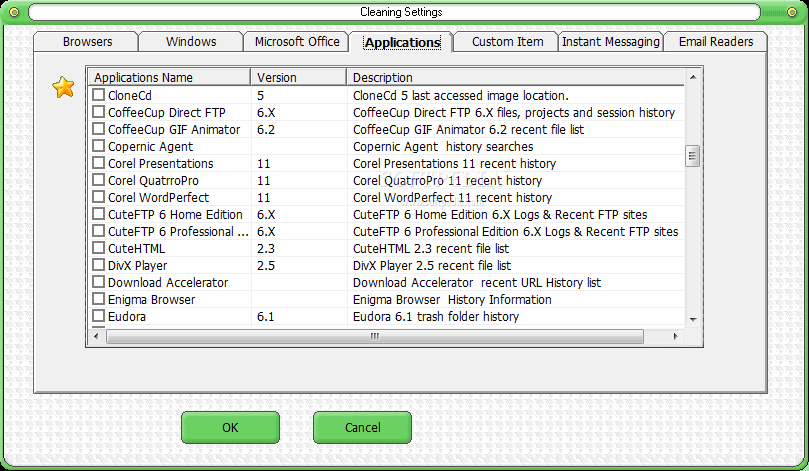Click vertical scrollbar down arrow

[693, 320]
